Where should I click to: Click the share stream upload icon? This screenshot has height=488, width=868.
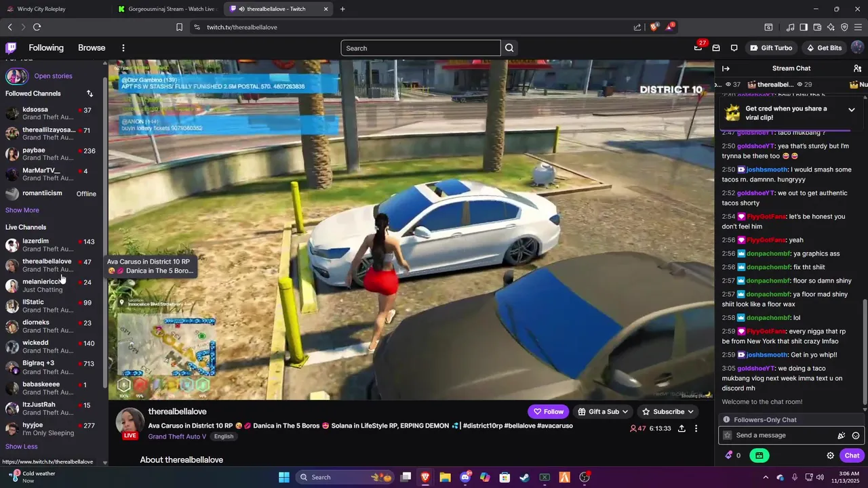[682, 429]
